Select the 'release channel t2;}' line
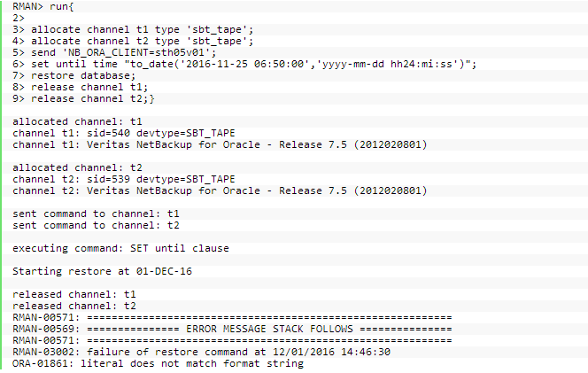Image resolution: width=588 pixels, height=373 pixels. click(x=83, y=99)
